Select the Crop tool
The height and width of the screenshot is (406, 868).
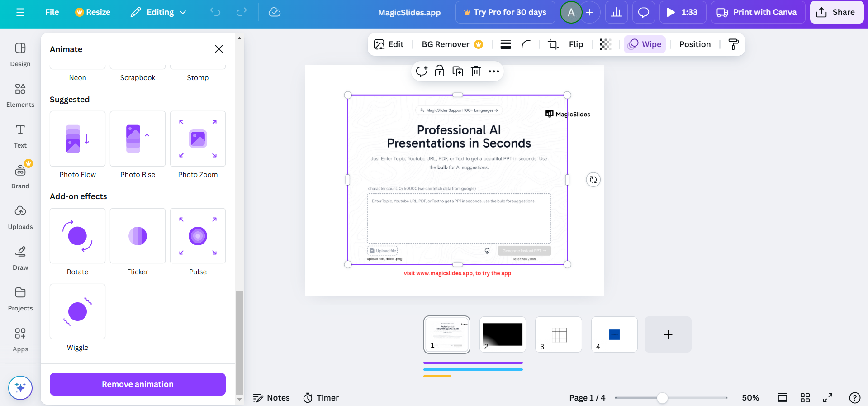point(553,44)
